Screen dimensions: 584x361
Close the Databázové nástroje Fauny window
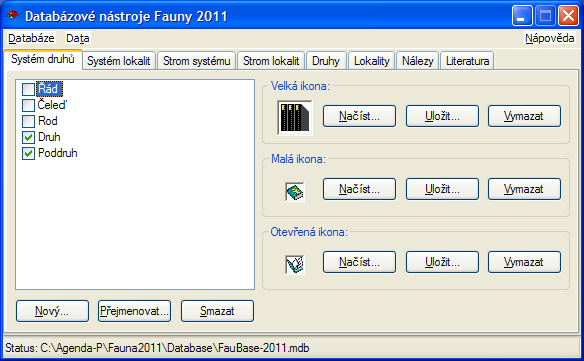pos(568,16)
